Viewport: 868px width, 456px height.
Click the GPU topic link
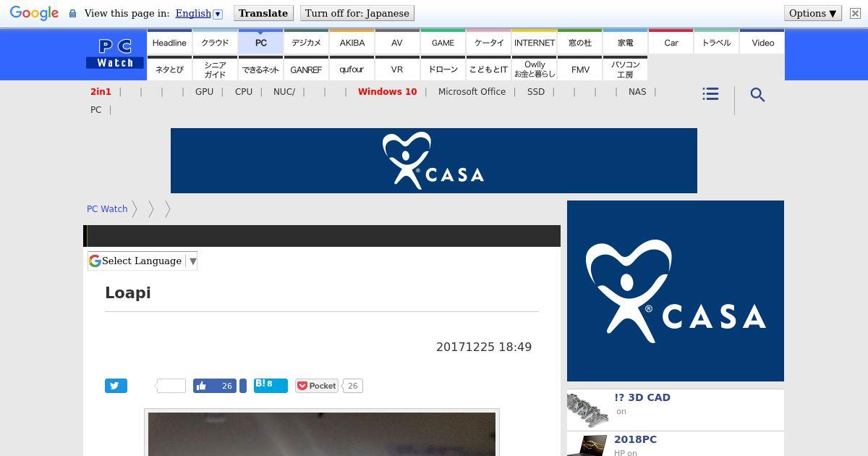point(204,92)
